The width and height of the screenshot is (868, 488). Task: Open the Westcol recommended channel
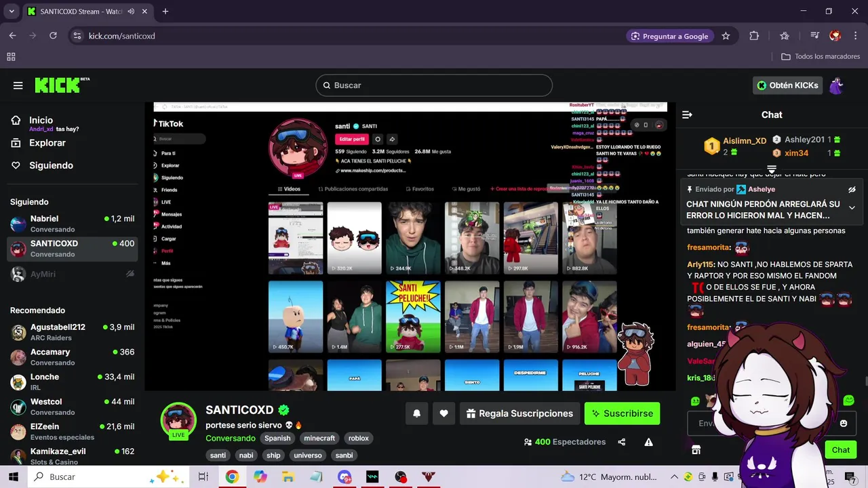tap(73, 407)
